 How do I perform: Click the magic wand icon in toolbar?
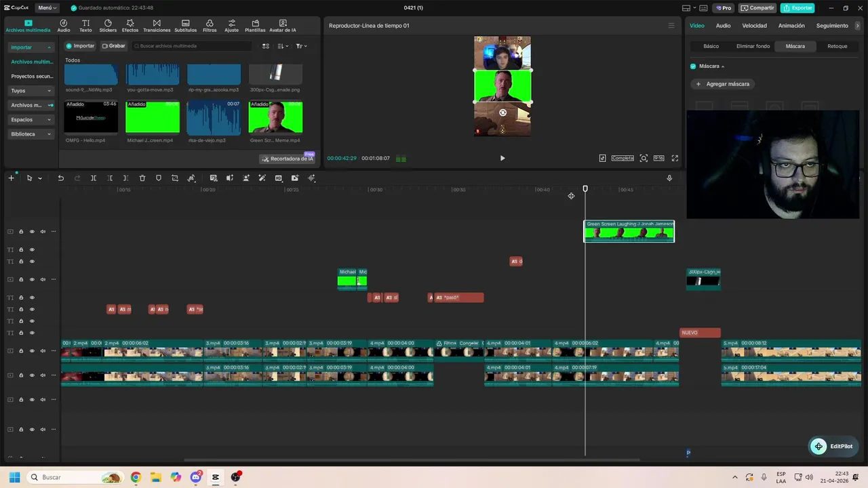[x=262, y=178]
